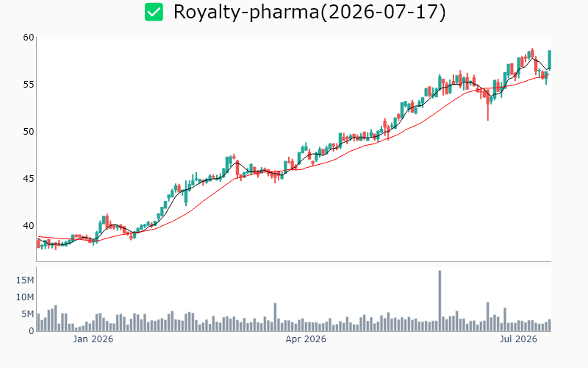This screenshot has height=368, width=588.
Task: Click the first volume bar at left edge
Action: [x=38, y=322]
